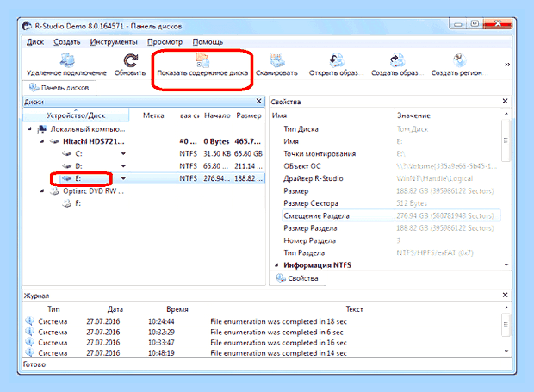Start scan via Сканировать icon
534x392 pixels.
coord(276,60)
